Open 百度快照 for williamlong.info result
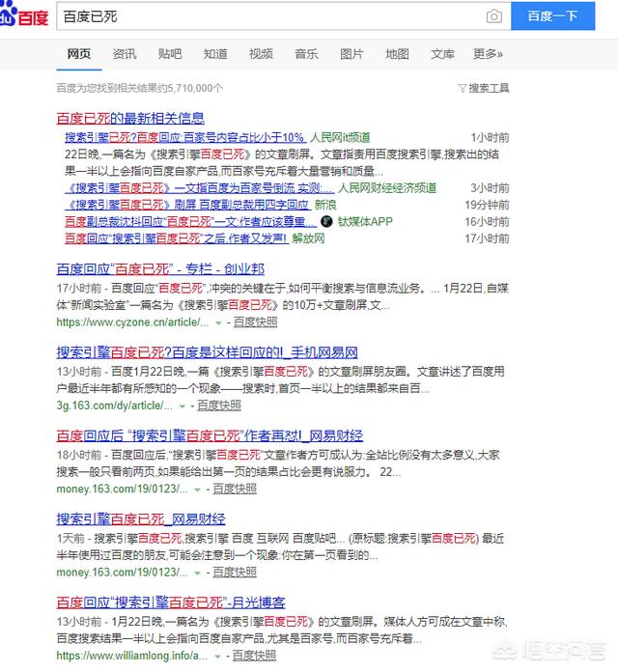The width and height of the screenshot is (618, 672). tap(254, 656)
